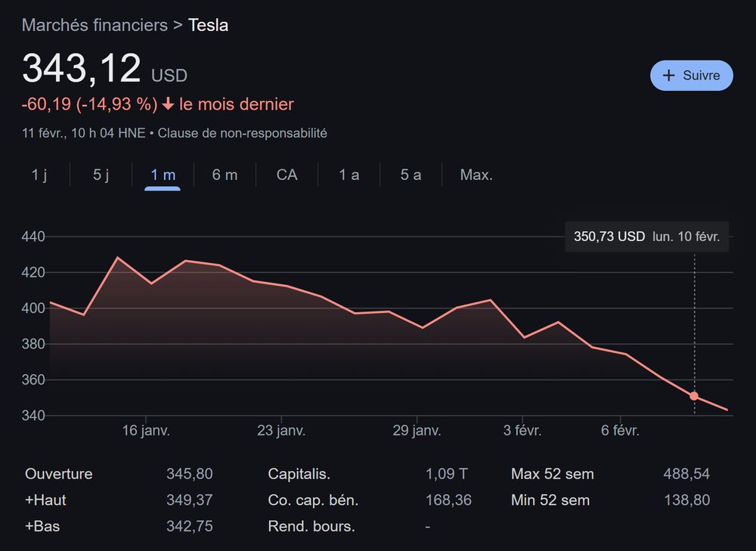Click the Ouverture value 345,80
This screenshot has height=551, width=756.
point(190,474)
